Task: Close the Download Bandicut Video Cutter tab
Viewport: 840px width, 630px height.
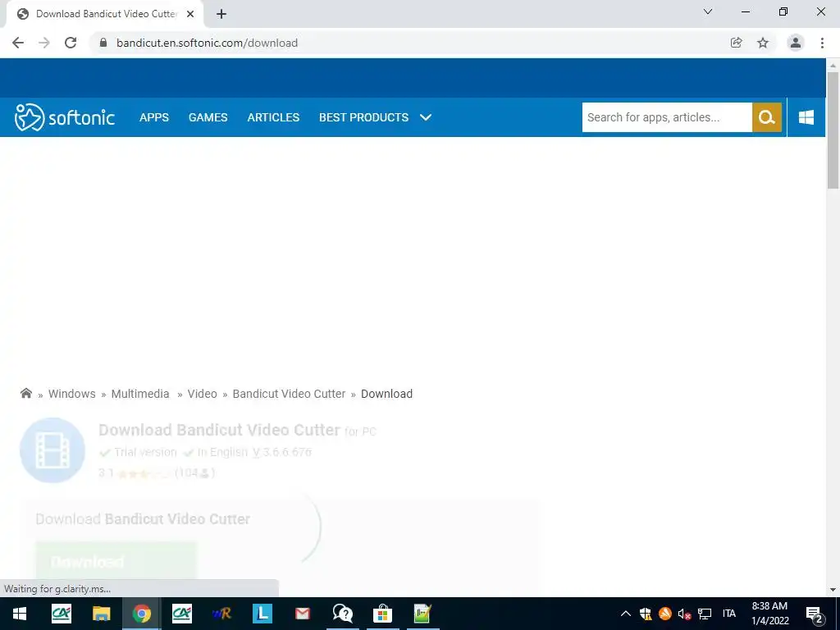Action: coord(190,14)
